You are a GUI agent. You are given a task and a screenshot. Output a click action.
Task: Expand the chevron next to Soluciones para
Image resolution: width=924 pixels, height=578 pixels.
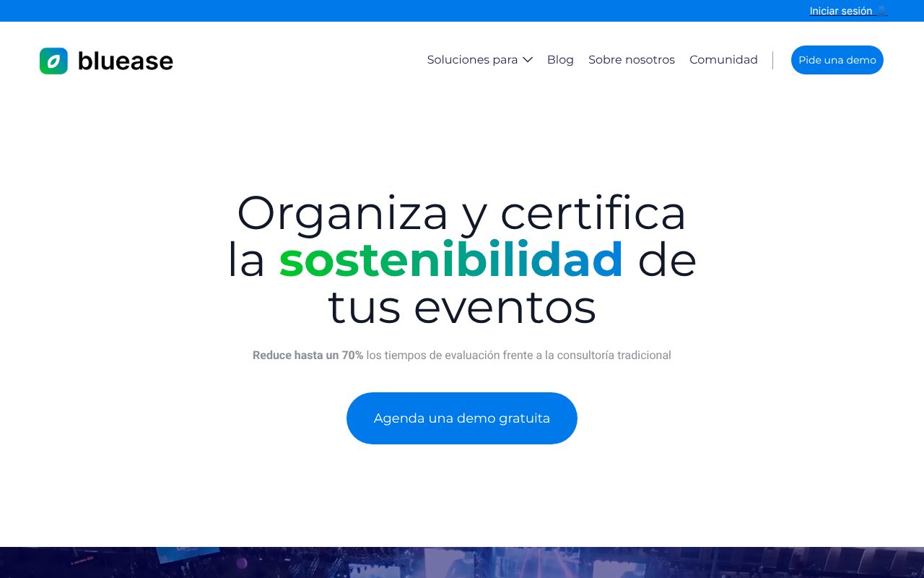click(528, 60)
